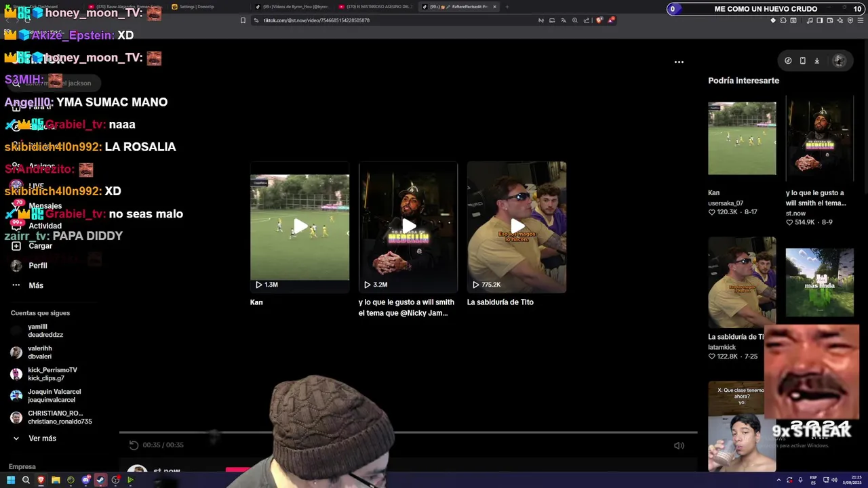The width and height of the screenshot is (868, 488).
Task: Seek along the video progress bar
Action: pyautogui.click(x=408, y=432)
